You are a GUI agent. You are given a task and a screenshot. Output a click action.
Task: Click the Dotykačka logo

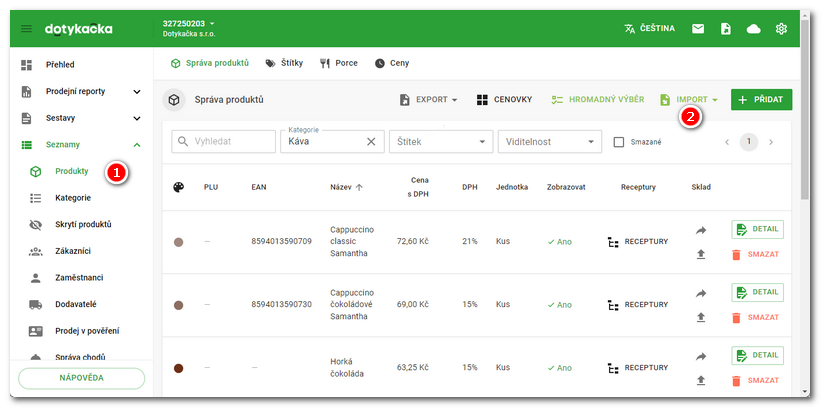79,29
